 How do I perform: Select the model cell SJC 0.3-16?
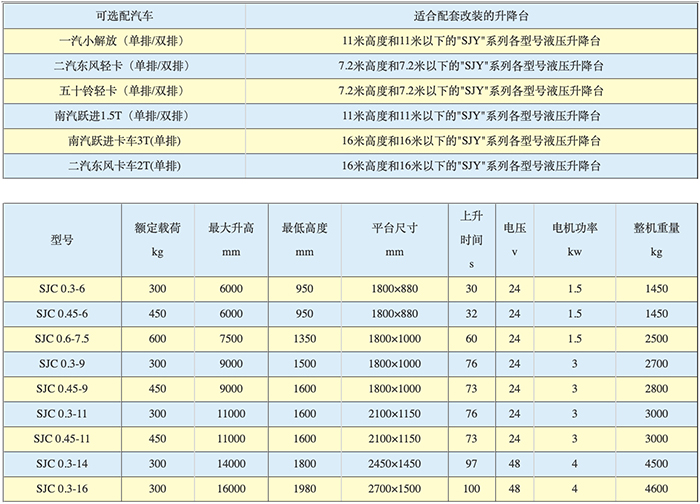click(62, 489)
